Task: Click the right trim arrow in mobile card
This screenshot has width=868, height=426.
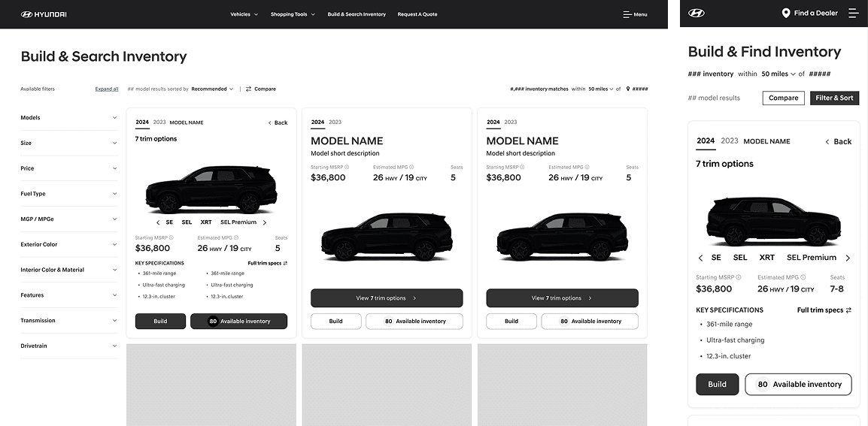Action: point(848,258)
